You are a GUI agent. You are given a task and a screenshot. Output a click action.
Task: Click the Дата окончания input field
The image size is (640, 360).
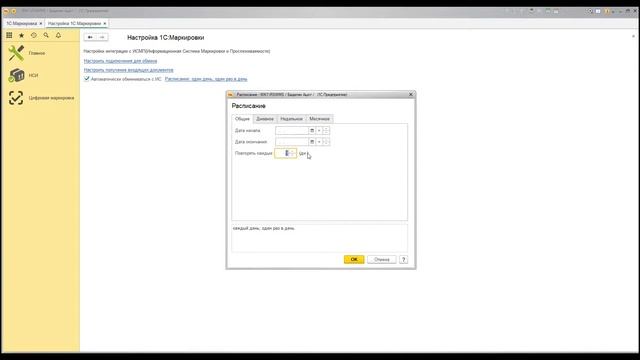[x=291, y=142]
